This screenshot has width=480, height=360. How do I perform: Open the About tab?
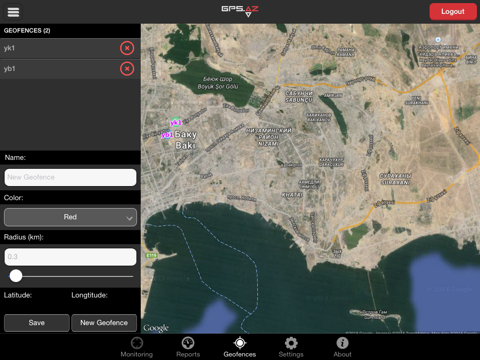[x=342, y=347]
